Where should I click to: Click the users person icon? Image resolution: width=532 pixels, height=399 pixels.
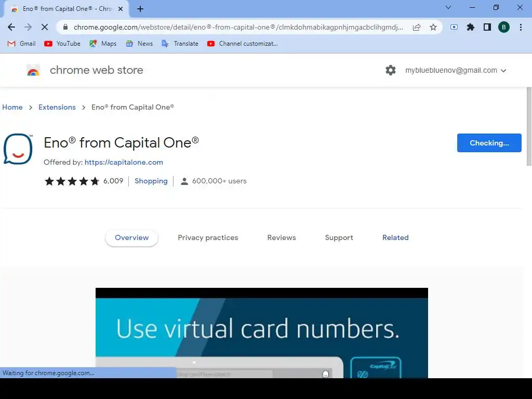(x=184, y=181)
